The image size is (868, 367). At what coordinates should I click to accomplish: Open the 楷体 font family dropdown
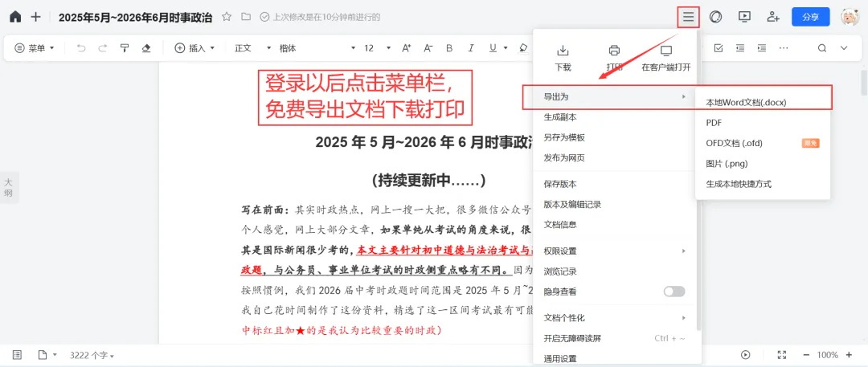click(317, 48)
